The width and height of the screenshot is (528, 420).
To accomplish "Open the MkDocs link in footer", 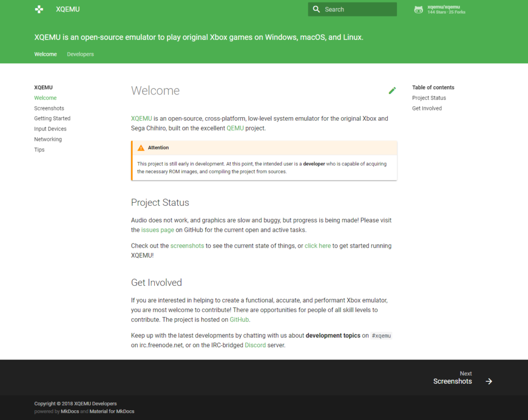I will (70, 412).
